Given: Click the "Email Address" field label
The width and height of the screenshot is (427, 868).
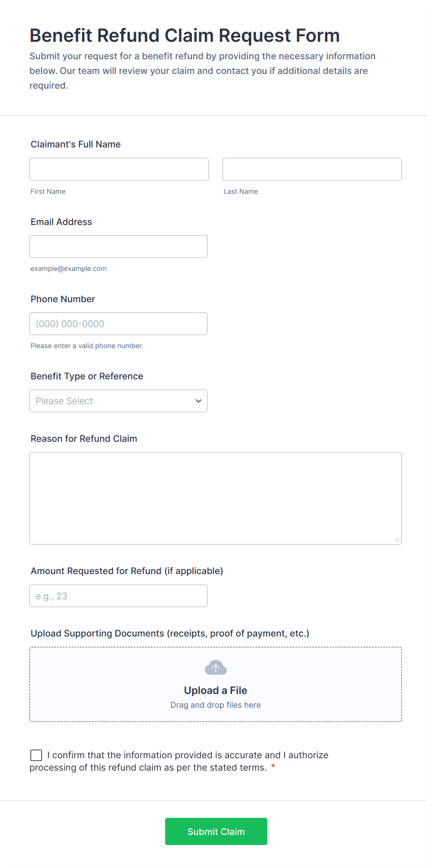Looking at the screenshot, I should [x=62, y=222].
